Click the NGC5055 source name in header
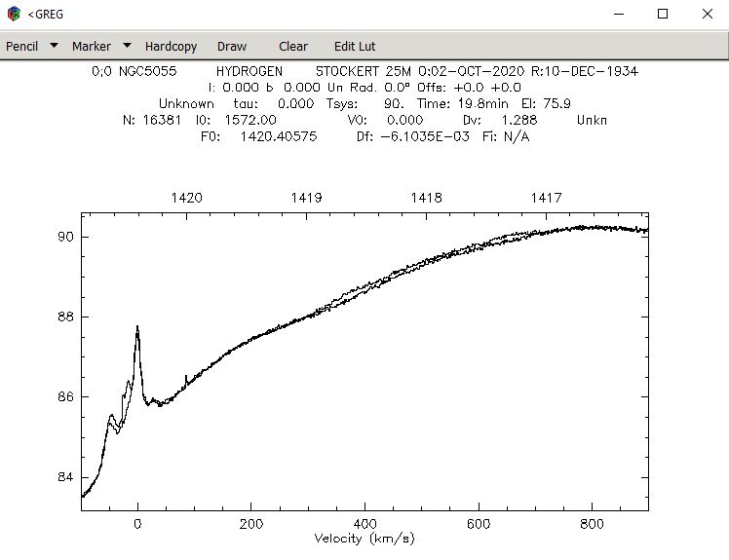The height and width of the screenshot is (560, 729). pos(148,71)
